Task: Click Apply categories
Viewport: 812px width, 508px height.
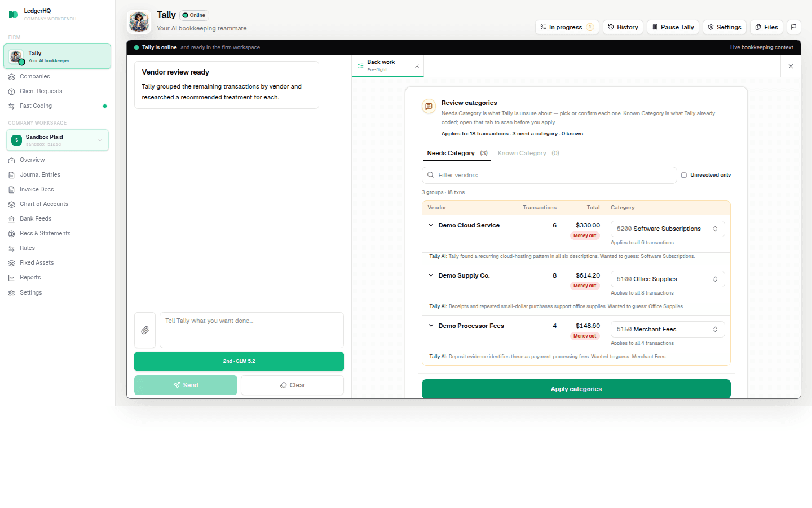Action: coord(576,389)
